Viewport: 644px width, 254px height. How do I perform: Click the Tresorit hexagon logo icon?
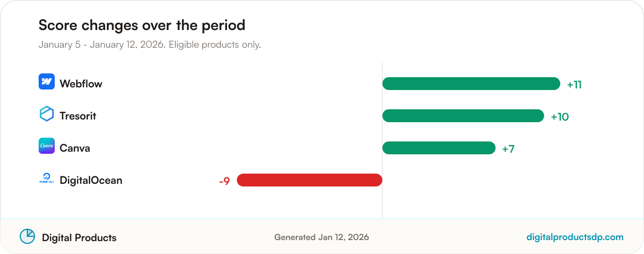(47, 114)
